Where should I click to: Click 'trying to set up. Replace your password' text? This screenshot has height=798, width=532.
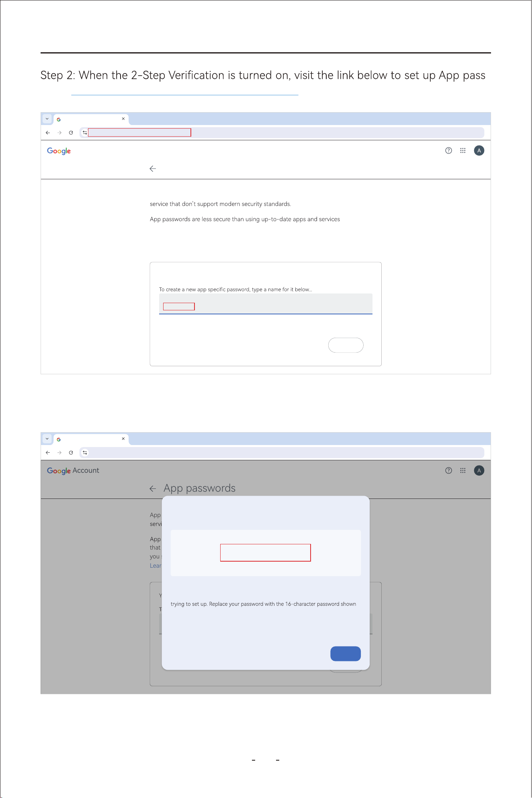click(x=263, y=604)
